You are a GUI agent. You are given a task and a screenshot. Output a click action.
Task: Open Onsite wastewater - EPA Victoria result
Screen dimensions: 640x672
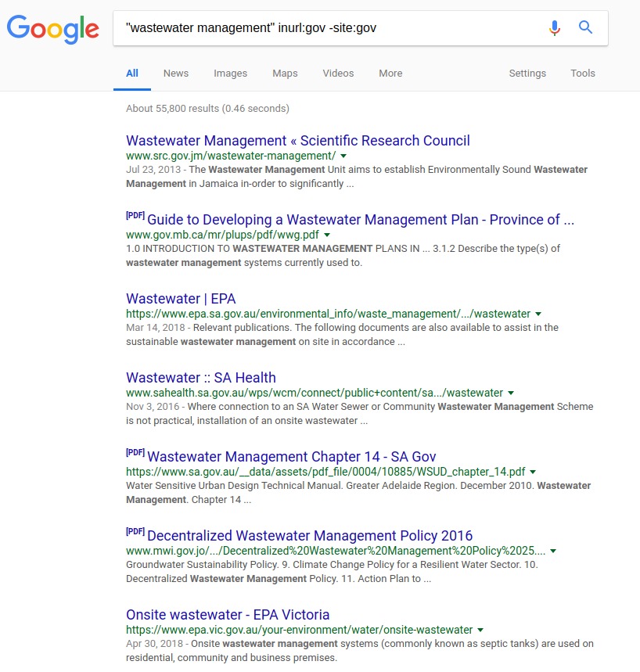(228, 615)
